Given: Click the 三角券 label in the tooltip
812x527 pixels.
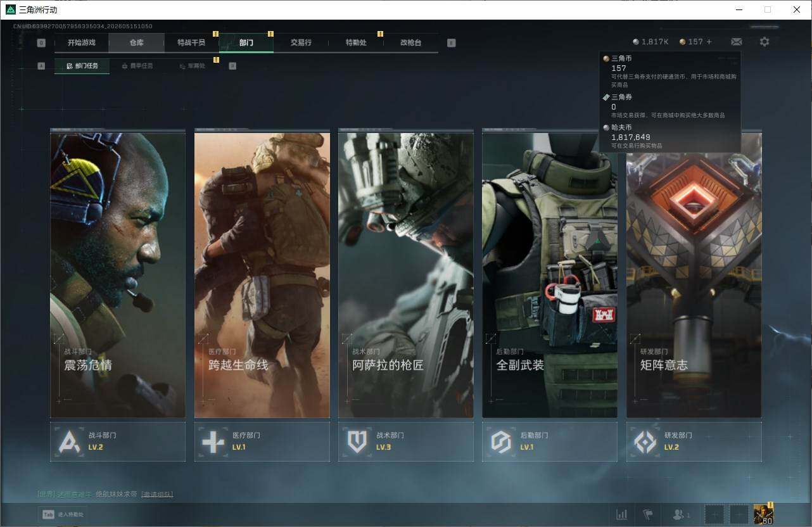Looking at the screenshot, I should [621, 97].
